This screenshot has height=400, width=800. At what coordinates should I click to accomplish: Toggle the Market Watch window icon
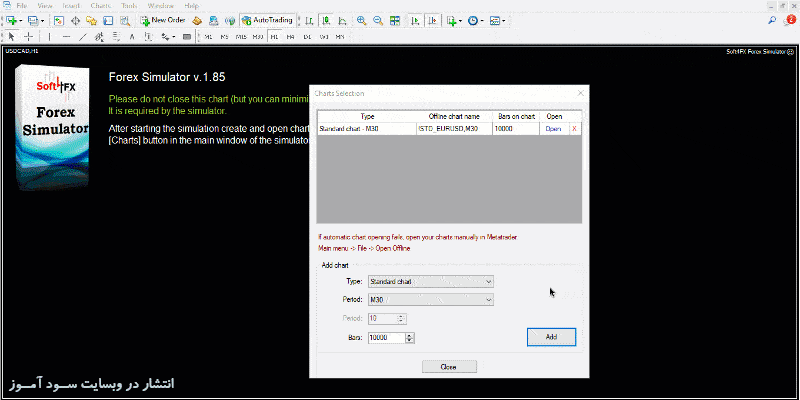(x=59, y=20)
